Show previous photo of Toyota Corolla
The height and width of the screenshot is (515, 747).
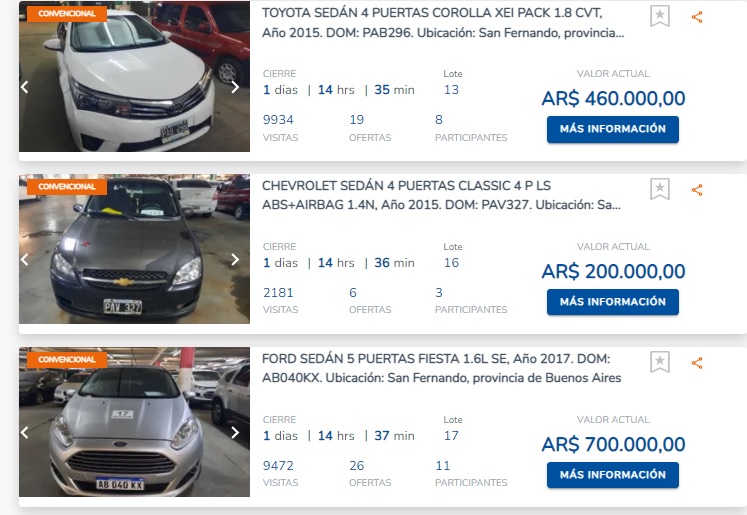tap(25, 87)
